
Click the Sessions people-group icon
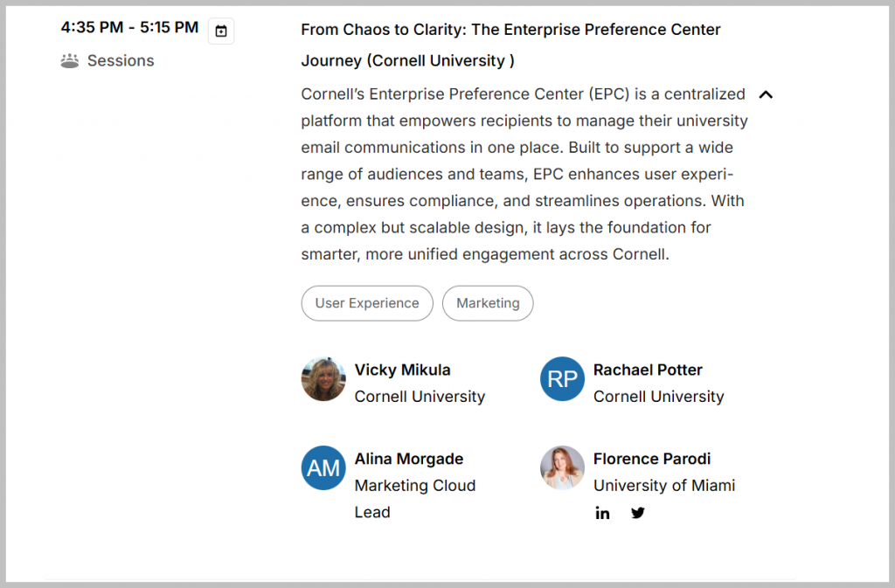pos(70,60)
